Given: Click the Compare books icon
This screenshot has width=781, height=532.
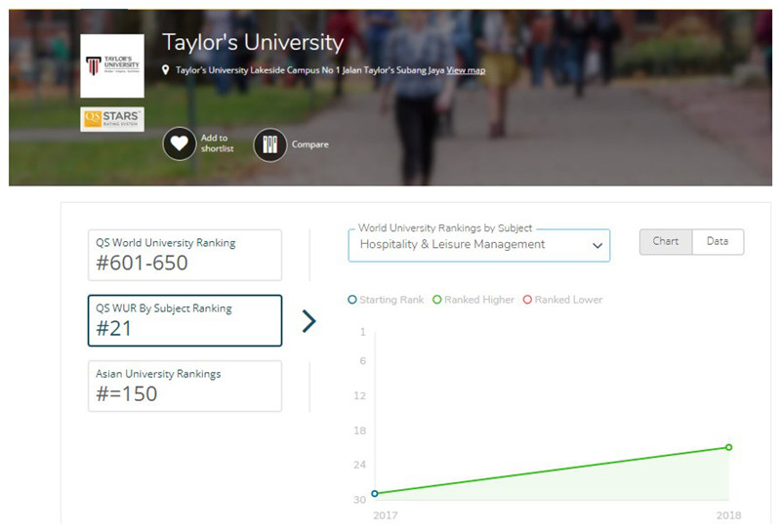Looking at the screenshot, I should 270,144.
